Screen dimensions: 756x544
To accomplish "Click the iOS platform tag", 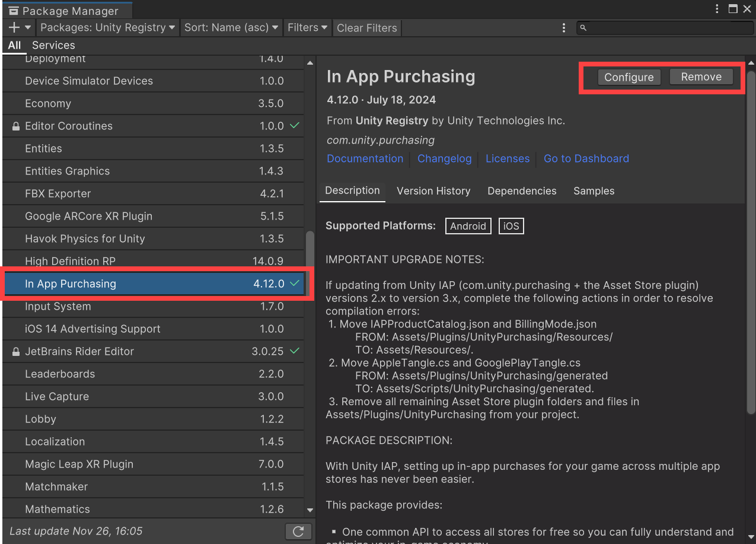I will click(511, 226).
